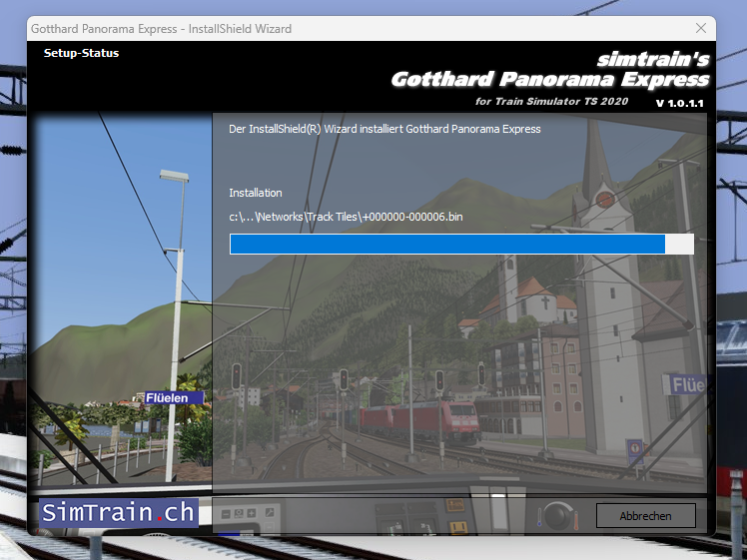Click the V 1.0.1.1 version label
Viewport: 747px width, 560px height.
point(679,103)
